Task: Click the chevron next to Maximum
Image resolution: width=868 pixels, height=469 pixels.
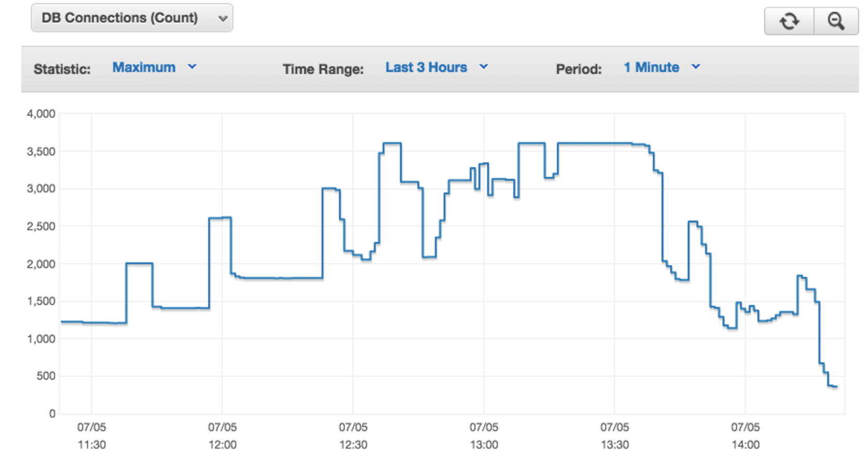Action: 192,67
